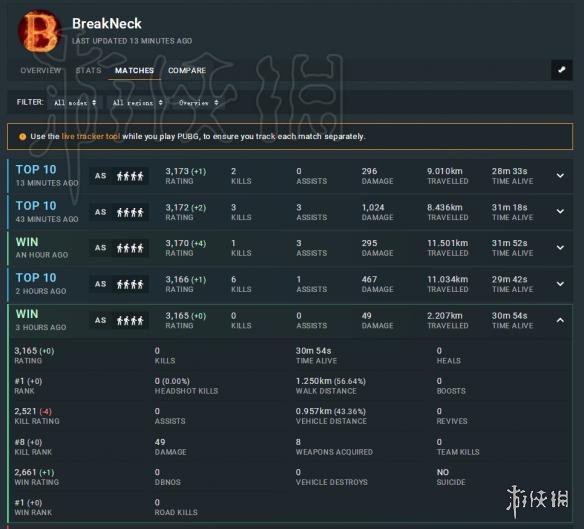This screenshot has height=529, width=584.
Task: Click squad icon on 13 minutes ago match
Action: tap(130, 176)
